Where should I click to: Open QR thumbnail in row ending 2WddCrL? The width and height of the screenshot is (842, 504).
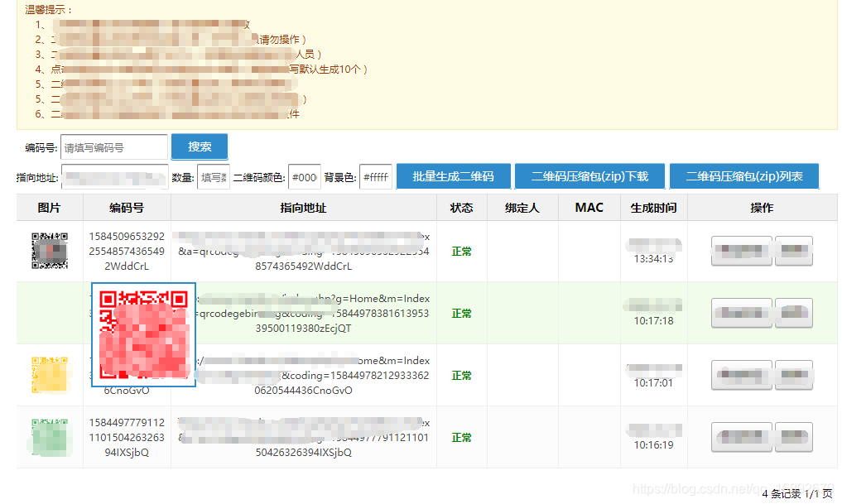coord(50,251)
